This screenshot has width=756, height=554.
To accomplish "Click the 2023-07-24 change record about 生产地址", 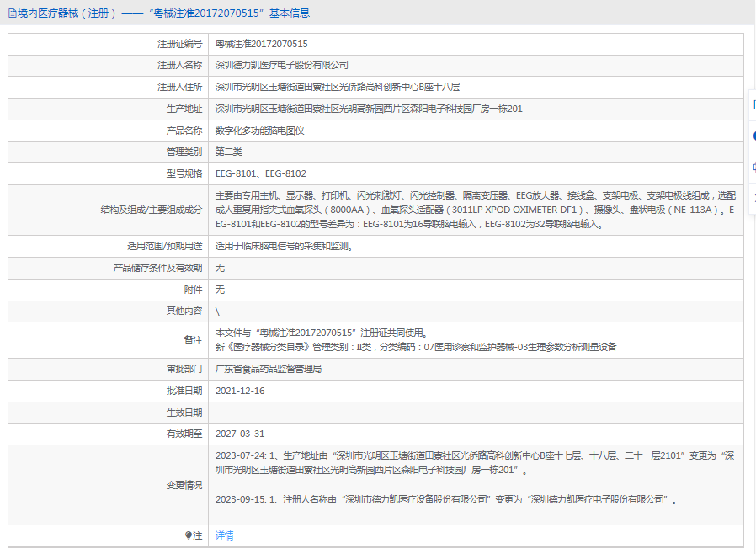I will 475,463.
